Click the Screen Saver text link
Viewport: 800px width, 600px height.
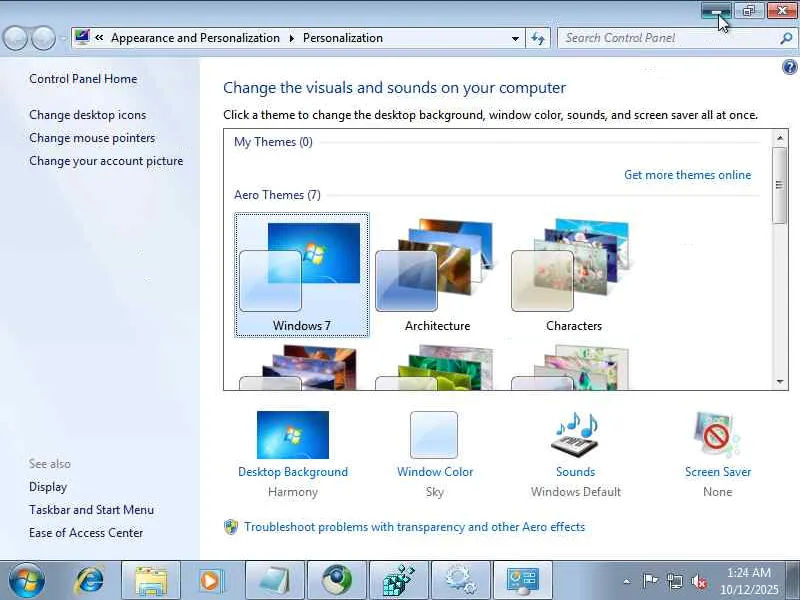pyautogui.click(x=718, y=472)
